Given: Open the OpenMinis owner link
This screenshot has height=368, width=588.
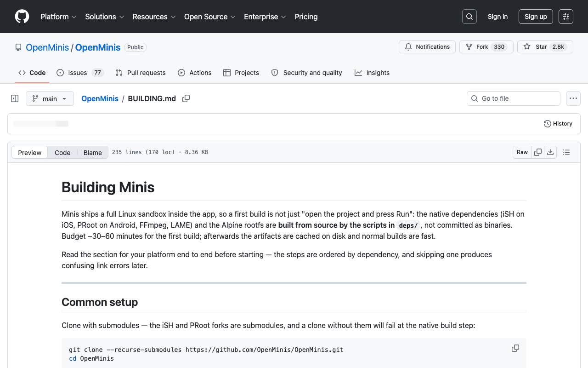Looking at the screenshot, I should pos(47,47).
